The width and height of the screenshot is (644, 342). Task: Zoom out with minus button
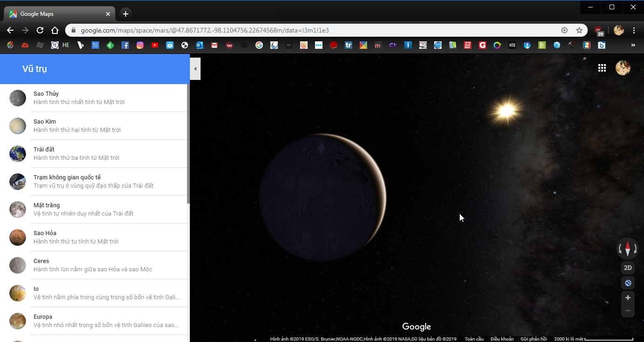(x=628, y=311)
